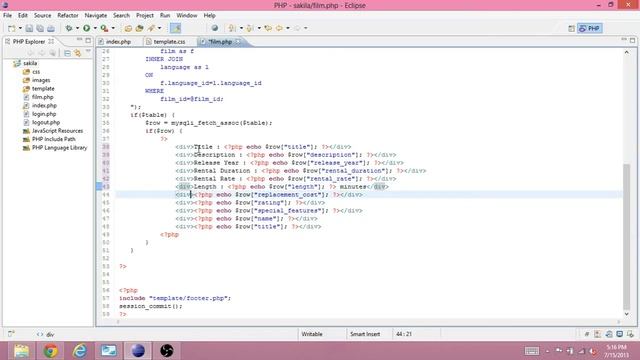Close the film.php editor tab

(x=238, y=42)
